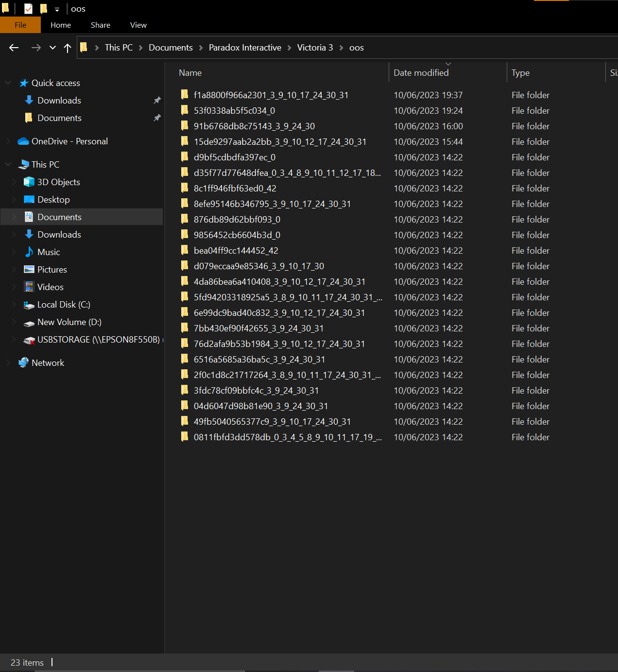Open the File menu
This screenshot has width=618, height=672.
(20, 25)
